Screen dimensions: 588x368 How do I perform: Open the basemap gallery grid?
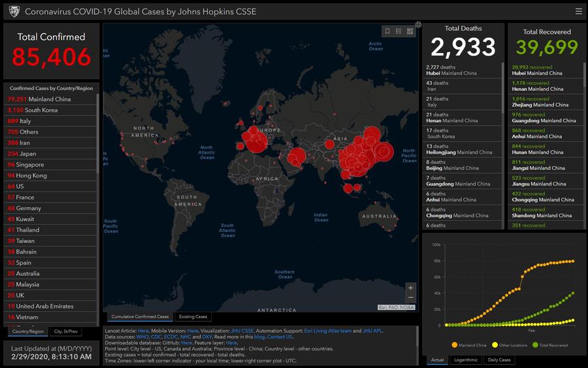[x=410, y=31]
